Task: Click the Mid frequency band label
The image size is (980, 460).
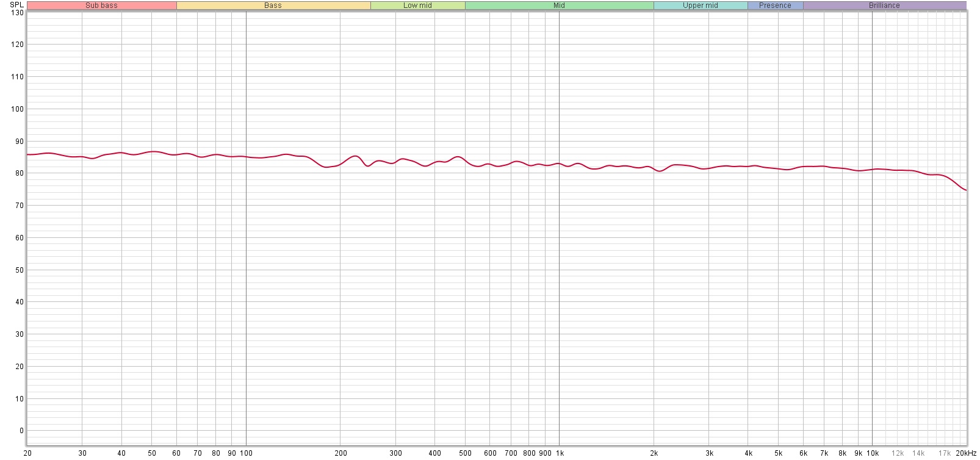Action: point(560,5)
